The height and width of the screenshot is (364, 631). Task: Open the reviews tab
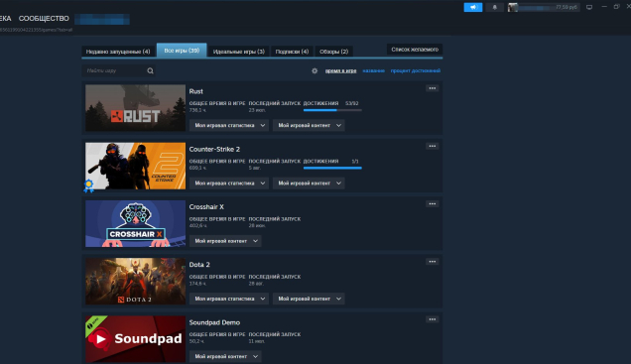coord(333,52)
